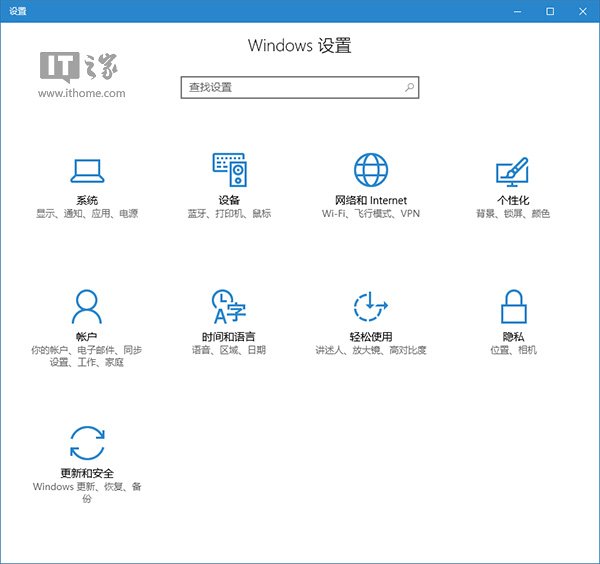The width and height of the screenshot is (600, 564).
Task: Select the 设备 category label
Action: pos(229,200)
